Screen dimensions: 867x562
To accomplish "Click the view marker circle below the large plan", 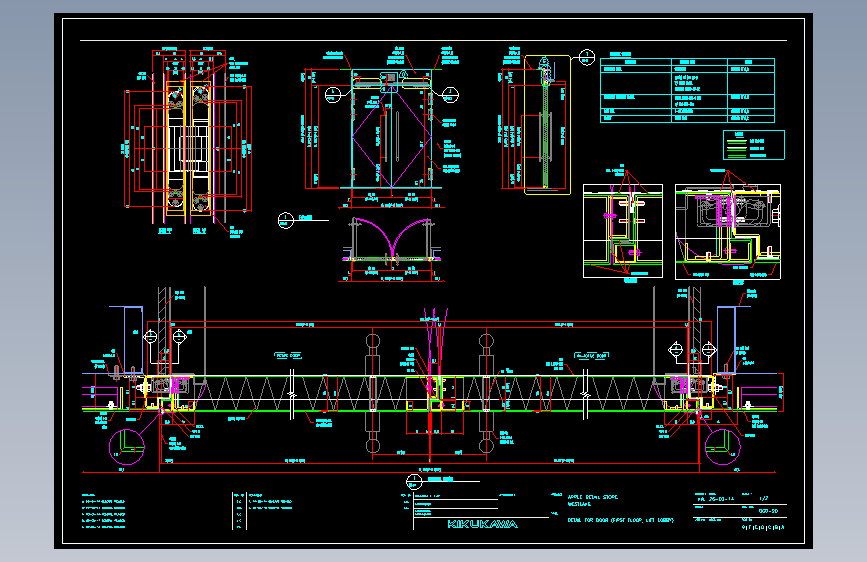I will [414, 482].
